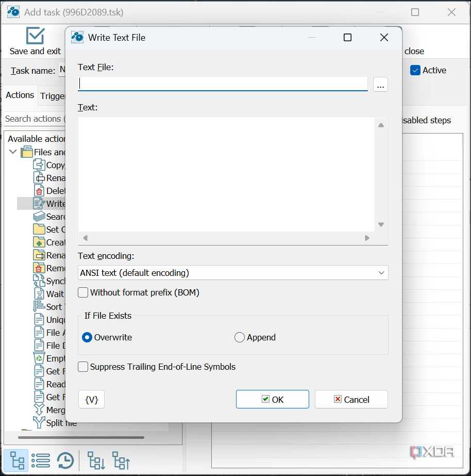This screenshot has height=476, width=471.
Task: Click the Save and exit checkmark icon
Action: (35, 36)
